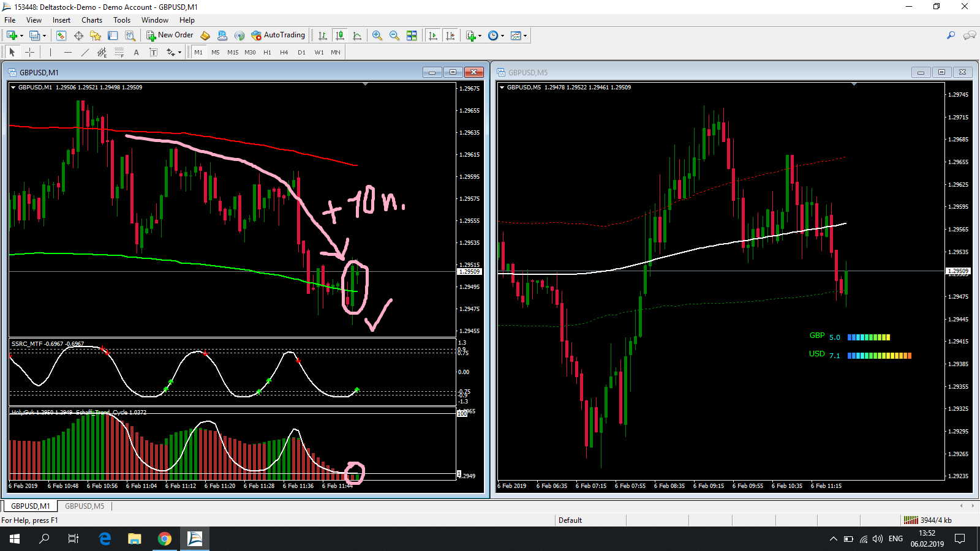This screenshot has height=551, width=980.
Task: Click the Windows Start button
Action: click(x=15, y=539)
